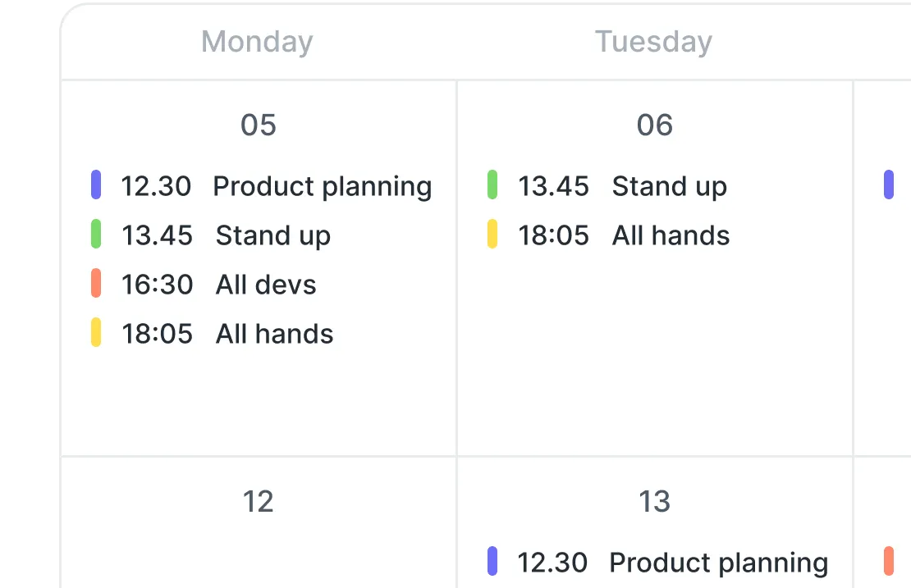Select the Stand up event on Monday 05

pyautogui.click(x=211, y=235)
